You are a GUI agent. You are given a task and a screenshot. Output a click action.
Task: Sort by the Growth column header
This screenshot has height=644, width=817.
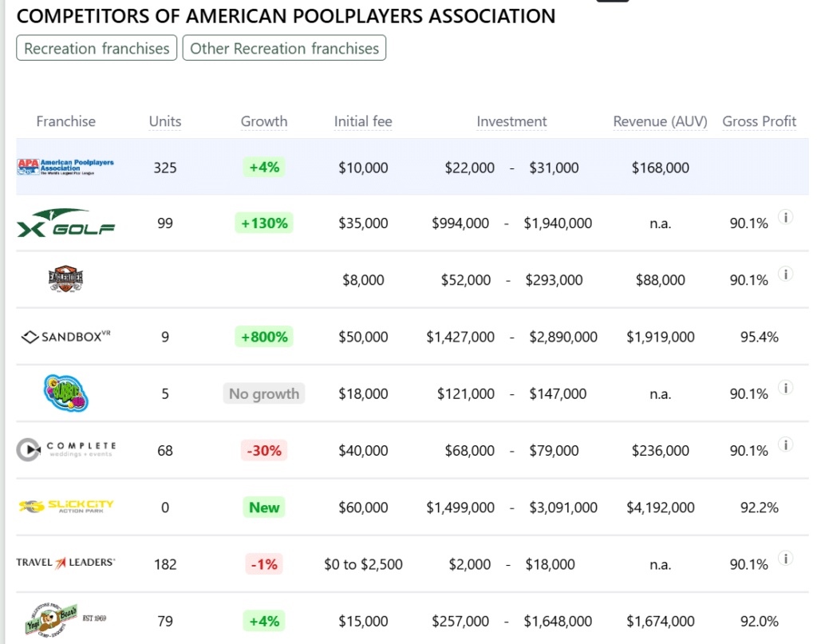coord(264,121)
